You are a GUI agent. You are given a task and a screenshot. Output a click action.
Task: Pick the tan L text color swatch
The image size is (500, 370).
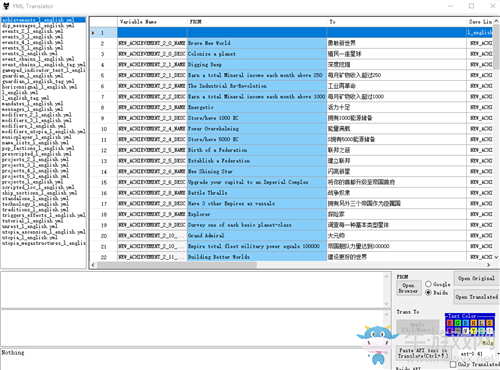pyautogui.click(x=482, y=323)
